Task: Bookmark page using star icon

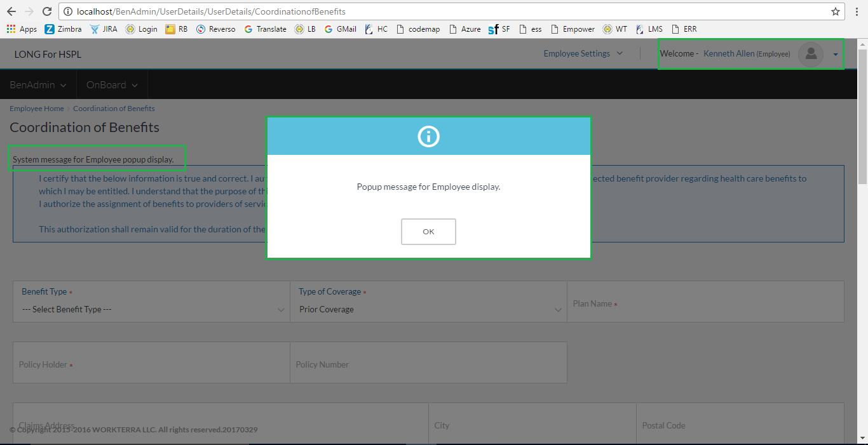Action: 835,11
